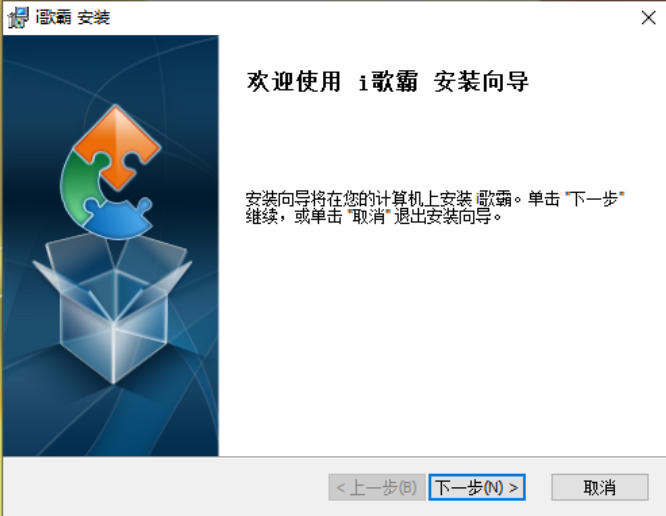Viewport: 666px width, 516px height.
Task: Proceed with the 下一步(N) button
Action: pyautogui.click(x=477, y=487)
